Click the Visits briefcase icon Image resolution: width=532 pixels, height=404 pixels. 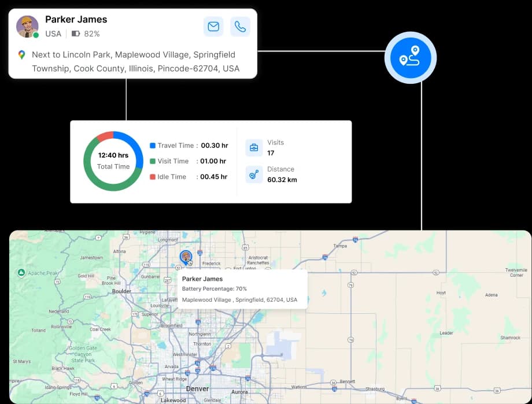[x=254, y=147]
